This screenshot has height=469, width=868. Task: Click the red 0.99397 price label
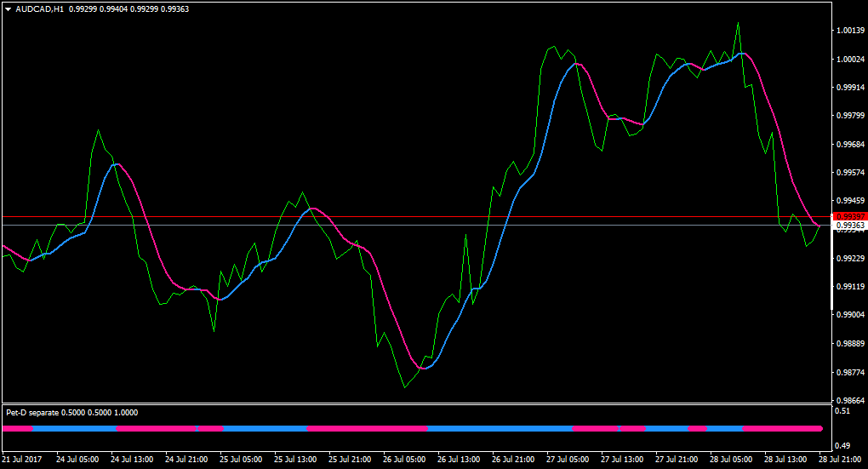point(850,216)
